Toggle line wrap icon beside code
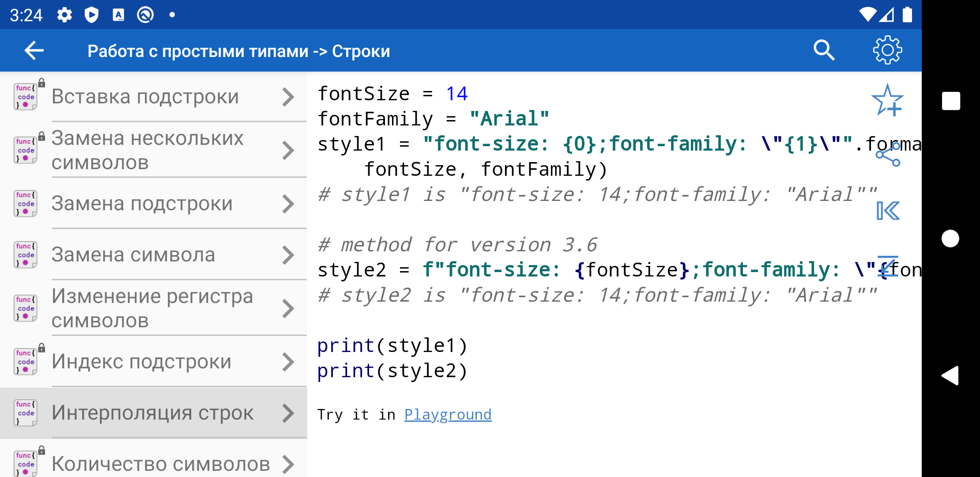The height and width of the screenshot is (477, 980). click(887, 267)
